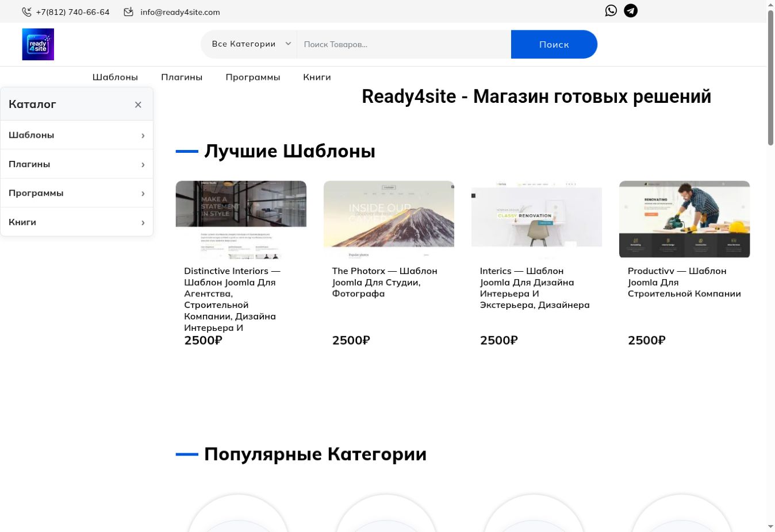The image size is (775, 532).
Task: Click the scrollbar down arrow
Action: (771, 527)
